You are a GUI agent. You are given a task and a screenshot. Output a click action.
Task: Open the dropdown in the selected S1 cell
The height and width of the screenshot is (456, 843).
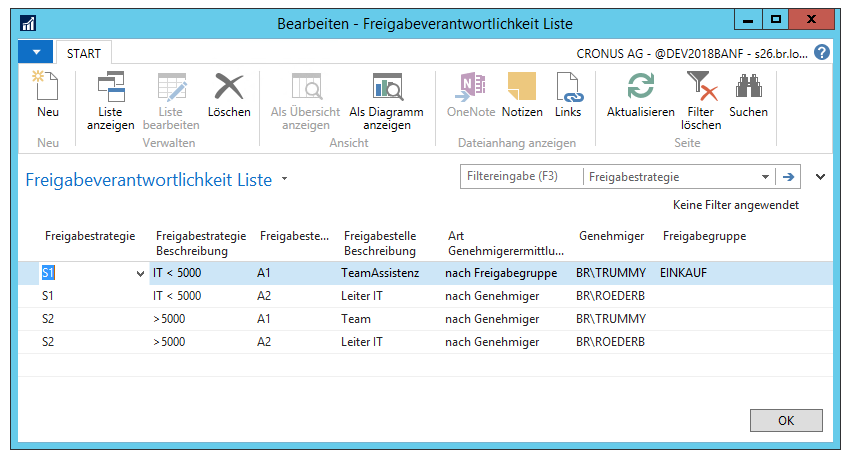(140, 273)
